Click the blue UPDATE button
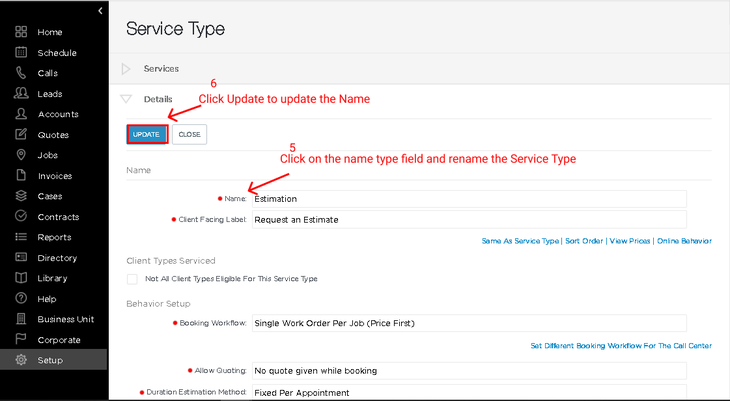The width and height of the screenshot is (730, 401). coord(147,135)
